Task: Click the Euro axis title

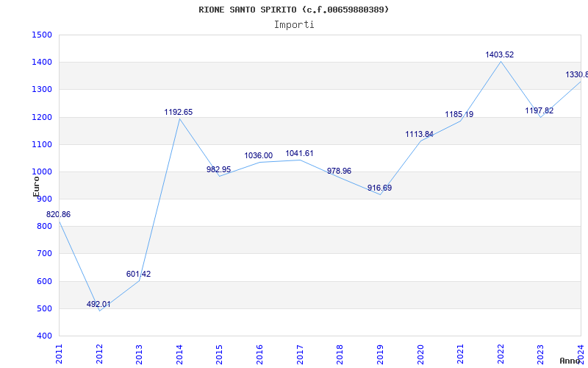Action: (36, 187)
